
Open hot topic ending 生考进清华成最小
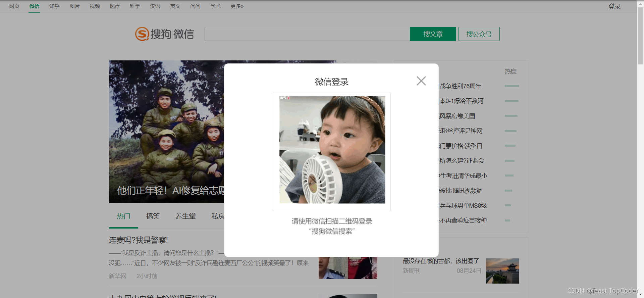(x=463, y=176)
